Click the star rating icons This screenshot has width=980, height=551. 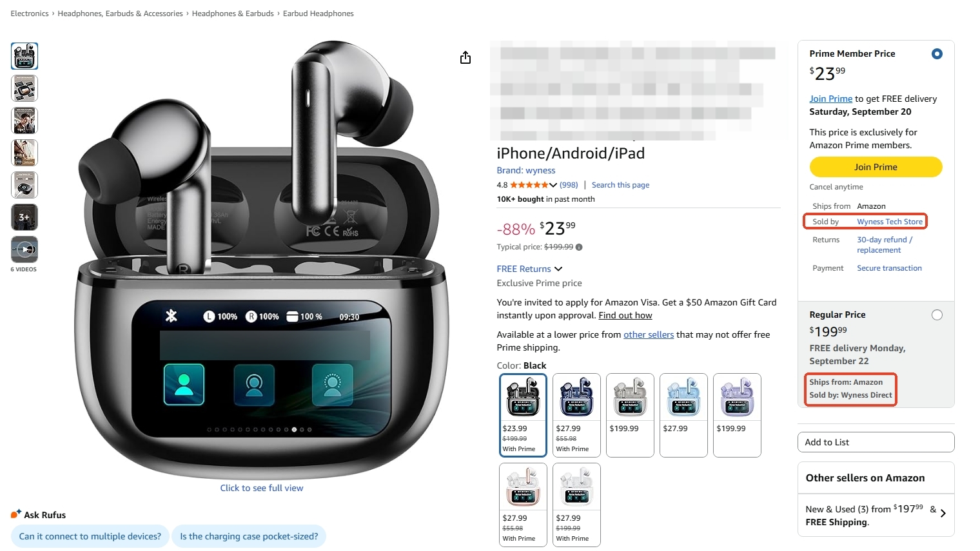529,185
